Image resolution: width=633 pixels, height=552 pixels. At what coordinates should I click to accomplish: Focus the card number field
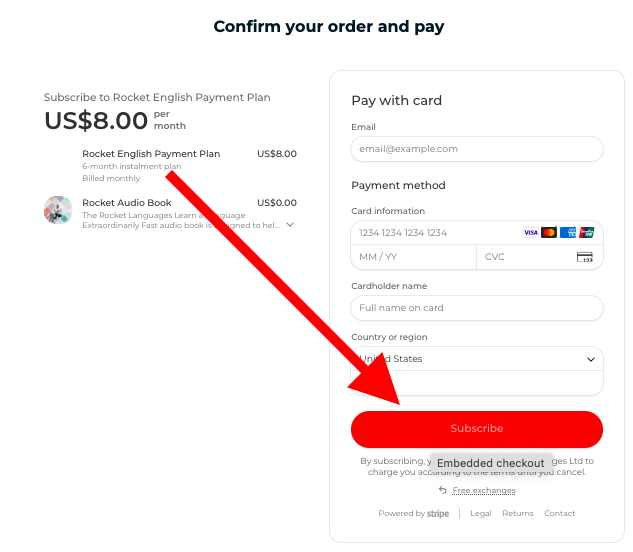435,233
